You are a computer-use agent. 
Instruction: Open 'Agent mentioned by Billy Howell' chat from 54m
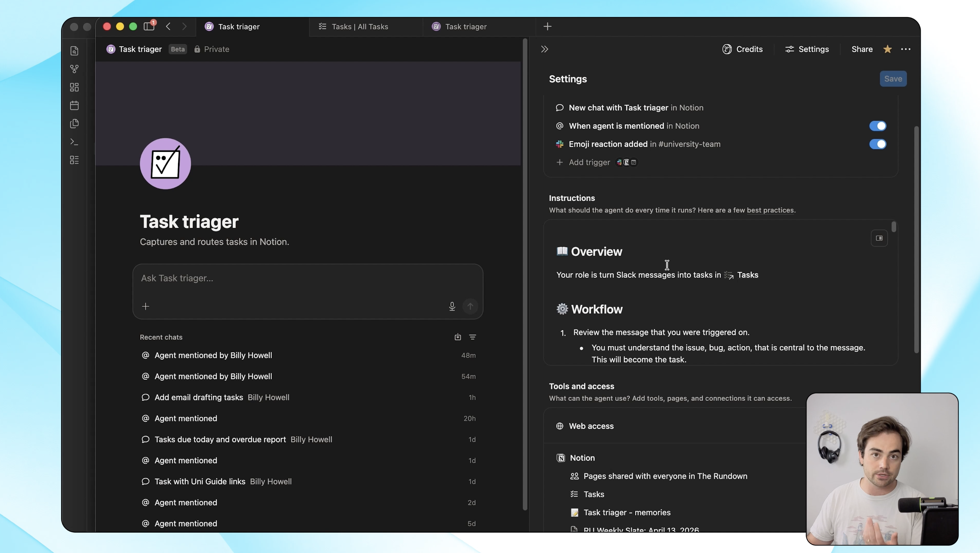click(x=308, y=377)
